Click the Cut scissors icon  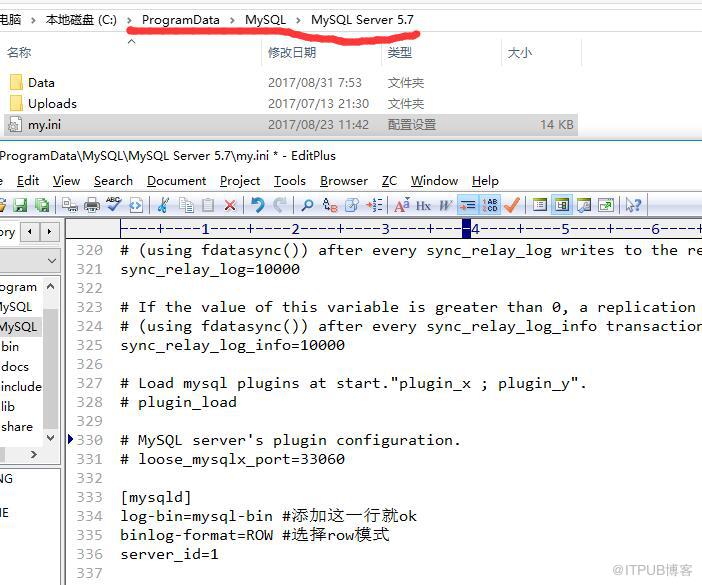pos(163,205)
